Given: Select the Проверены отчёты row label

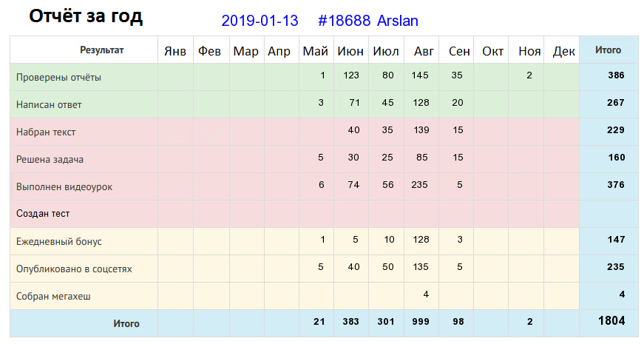Looking at the screenshot, I should tap(58, 77).
